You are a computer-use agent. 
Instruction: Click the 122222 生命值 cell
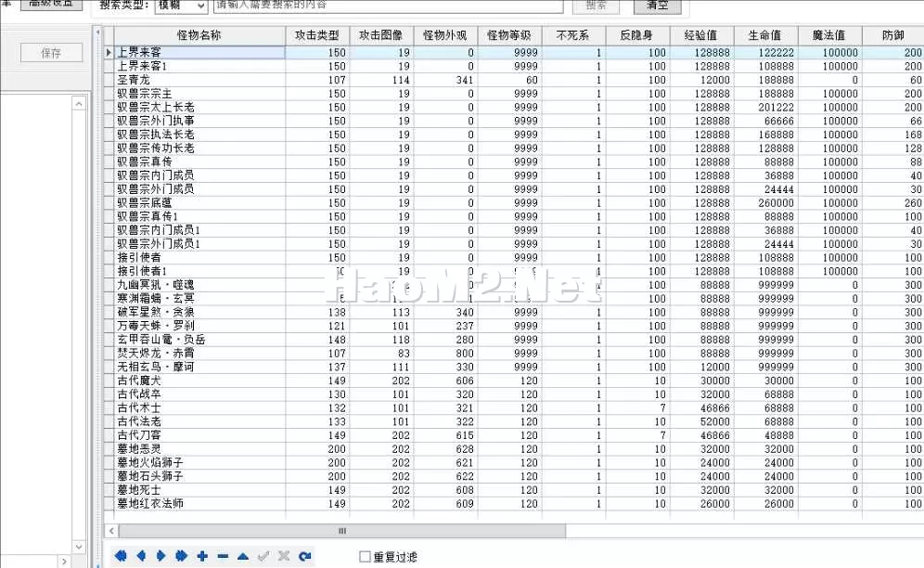coord(766,53)
